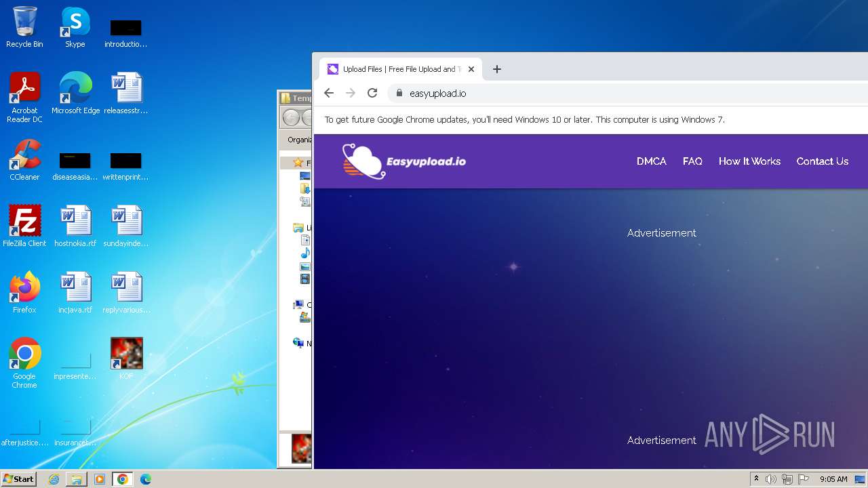Open Acrobat Reader DC shortcut
The height and width of the screenshot is (488, 868).
point(24,98)
